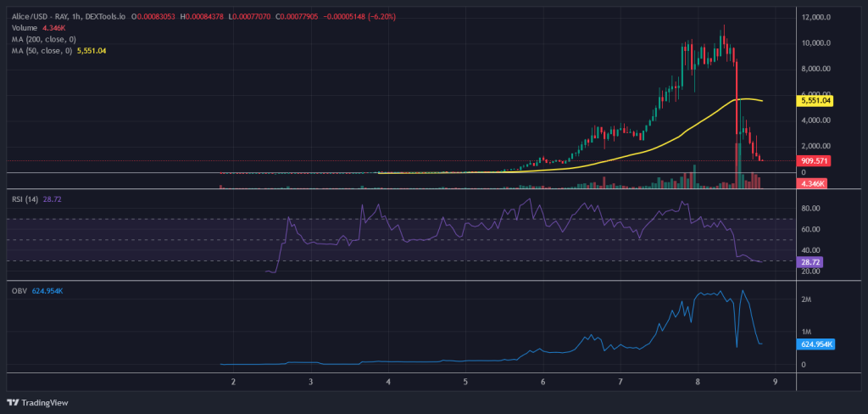Click the 1M OBV axis label
Image resolution: width=868 pixels, height=414 pixels.
tap(807, 332)
